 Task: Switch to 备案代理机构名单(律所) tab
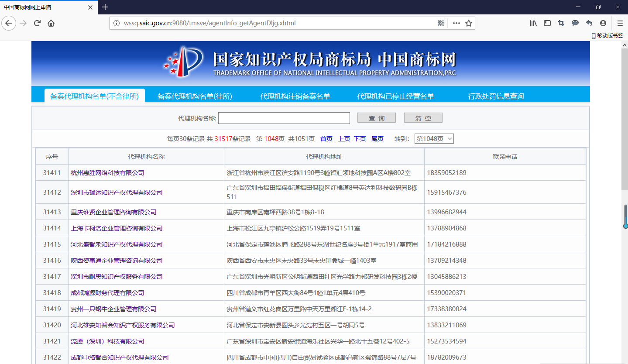[195, 96]
